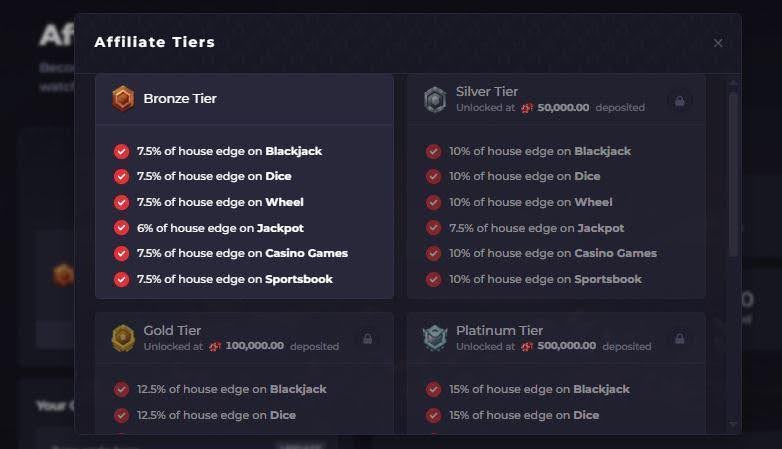Click checkmark next to Bronze 6% Jackpot
This screenshot has width=782, height=449.
pos(122,228)
